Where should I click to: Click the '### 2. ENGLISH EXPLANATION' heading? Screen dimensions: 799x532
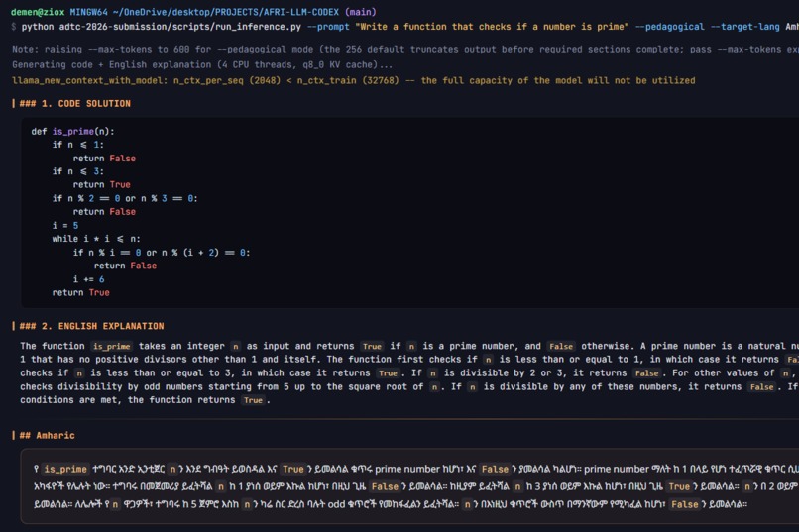(92, 326)
